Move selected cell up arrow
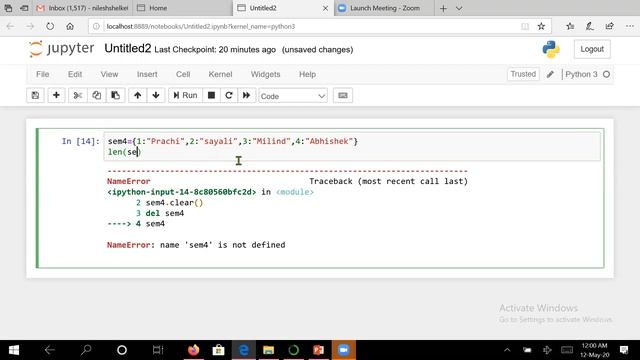This screenshot has height=360, width=640. click(138, 96)
